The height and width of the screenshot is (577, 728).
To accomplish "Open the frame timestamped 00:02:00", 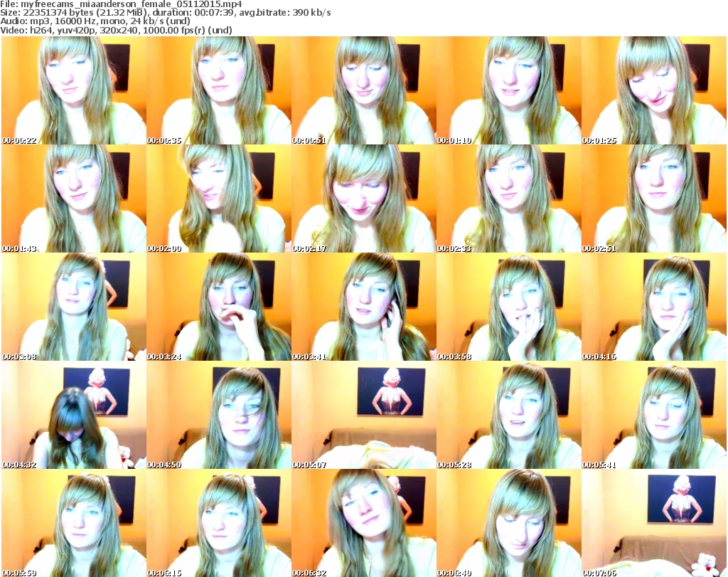I will (219, 198).
